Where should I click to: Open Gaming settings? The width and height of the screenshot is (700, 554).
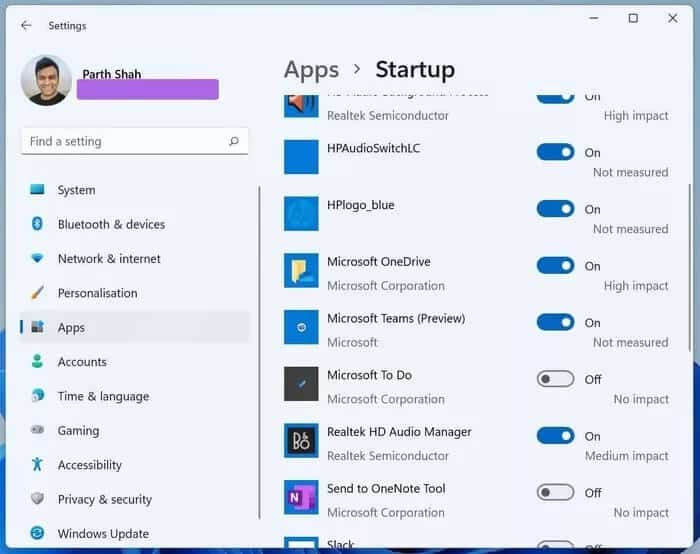click(134, 430)
